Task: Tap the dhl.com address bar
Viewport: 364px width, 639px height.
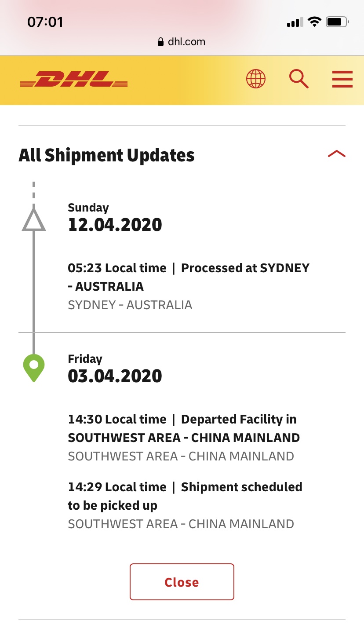Action: pyautogui.click(x=182, y=42)
